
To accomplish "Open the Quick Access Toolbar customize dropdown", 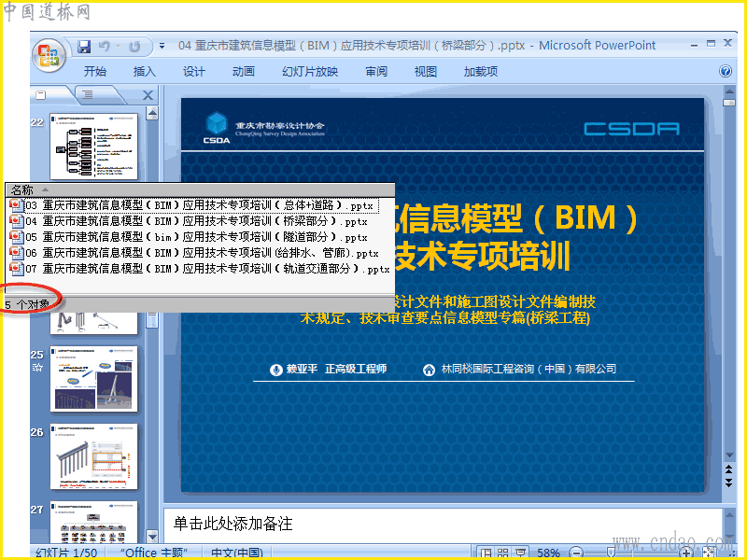I will pyautogui.click(x=162, y=46).
